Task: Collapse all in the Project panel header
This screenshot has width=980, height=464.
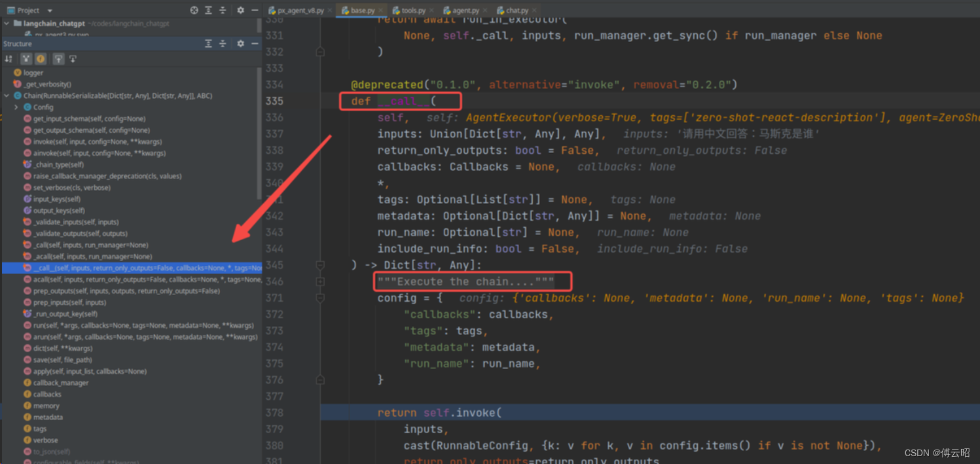Action: [223, 10]
